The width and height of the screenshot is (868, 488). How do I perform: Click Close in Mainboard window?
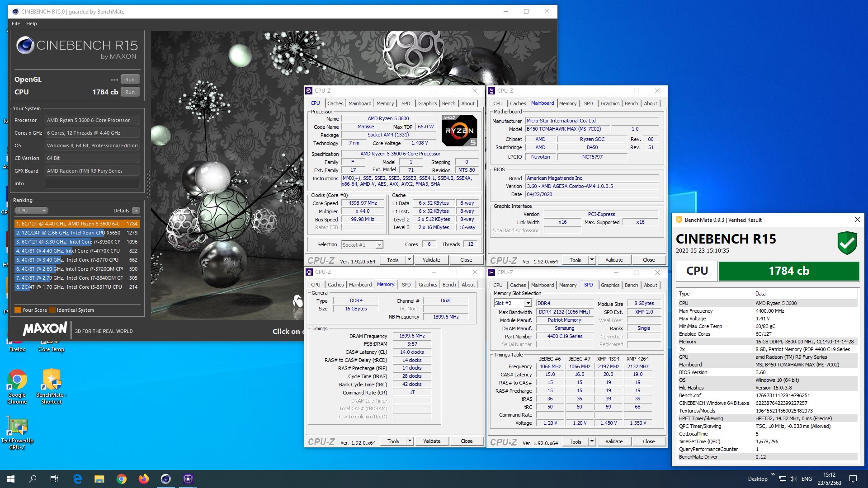coord(649,260)
